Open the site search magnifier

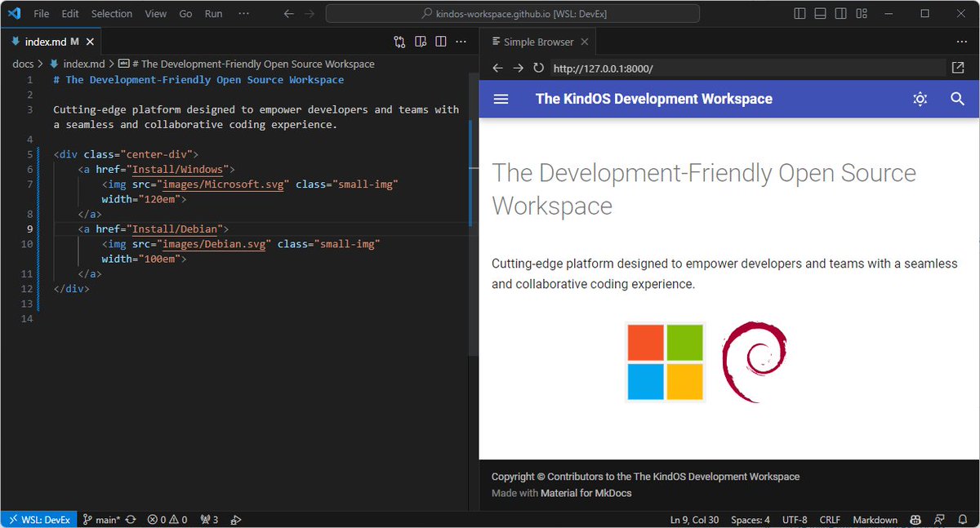pyautogui.click(x=958, y=99)
